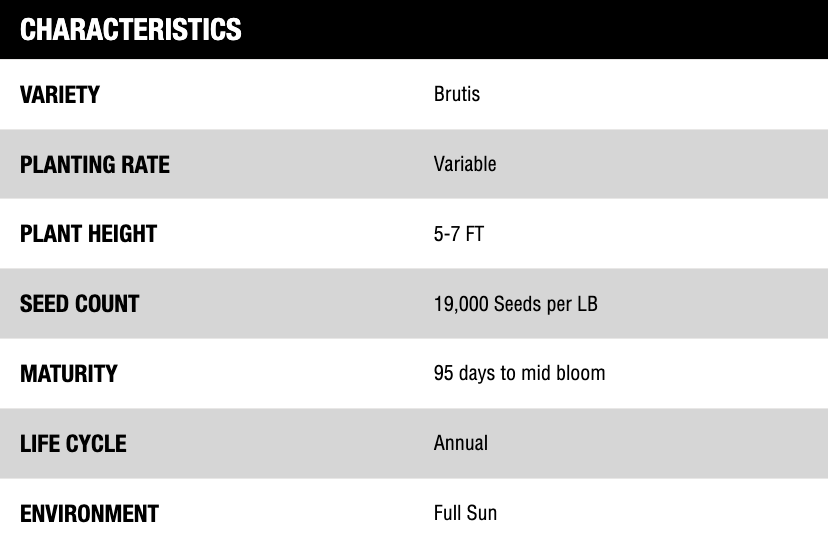Viewport: 831px width, 549px height.
Task: Select the LIFE CYCLE label
Action: click(x=73, y=443)
